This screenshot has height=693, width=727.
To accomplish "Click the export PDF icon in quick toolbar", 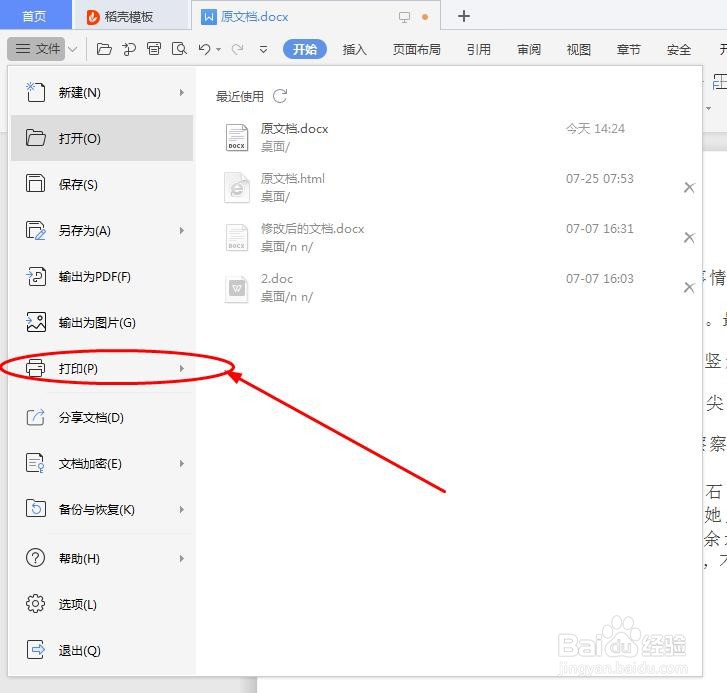I will pos(129,49).
